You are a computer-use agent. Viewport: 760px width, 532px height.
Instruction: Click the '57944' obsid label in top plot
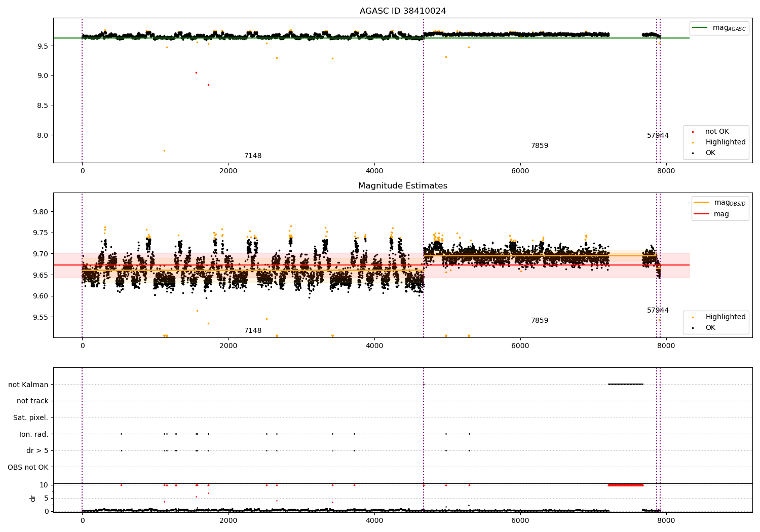coord(658,135)
